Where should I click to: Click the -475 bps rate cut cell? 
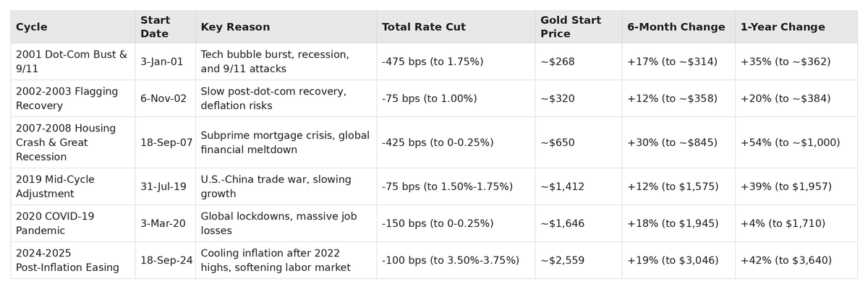tap(432, 61)
